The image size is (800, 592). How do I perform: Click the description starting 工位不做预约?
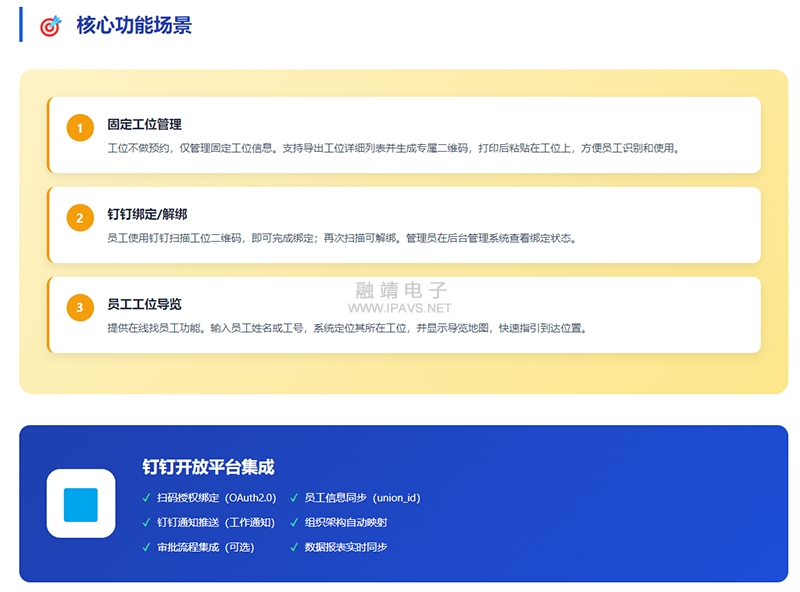(x=393, y=148)
